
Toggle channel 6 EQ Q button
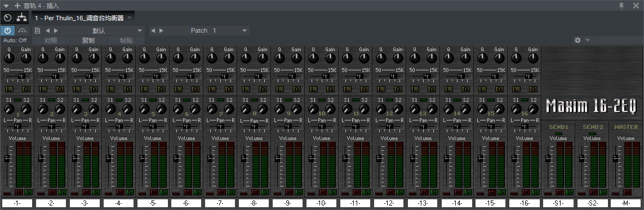196,89
